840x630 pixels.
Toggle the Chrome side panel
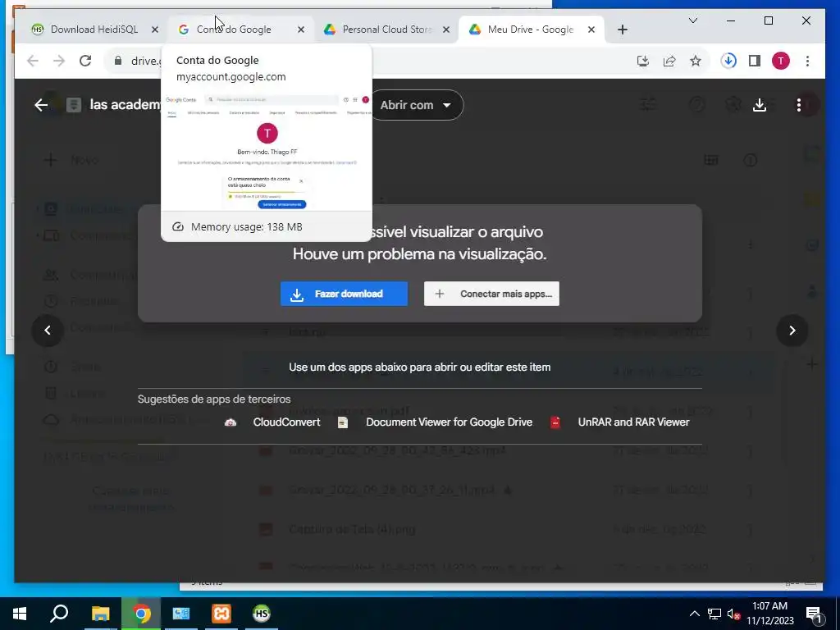pyautogui.click(x=755, y=61)
